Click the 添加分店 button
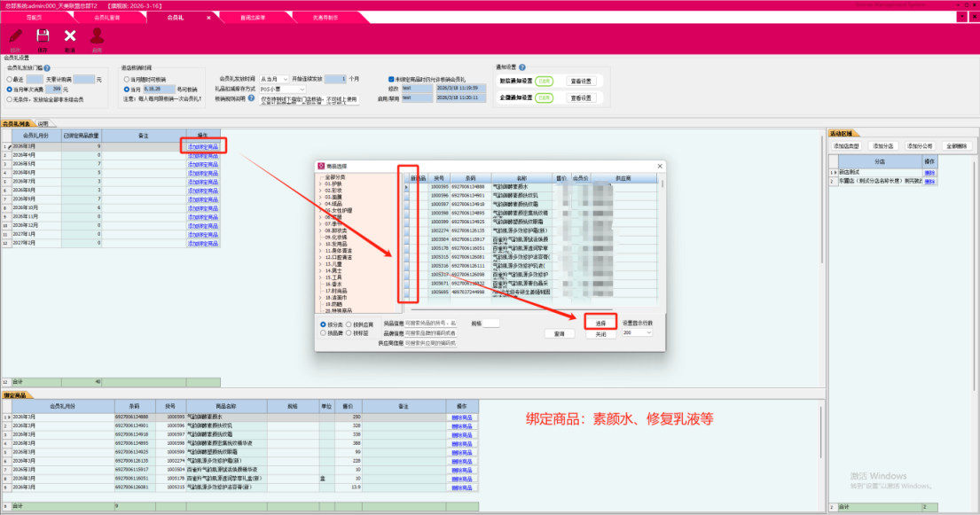Screen dimensions: 980x515 click(x=882, y=145)
